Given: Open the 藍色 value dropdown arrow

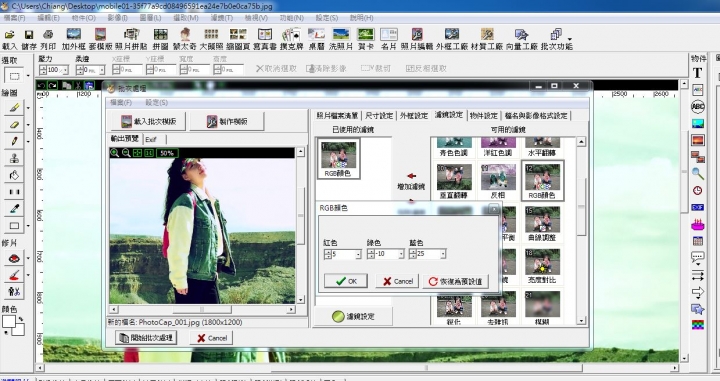Looking at the screenshot, I should coord(443,254).
